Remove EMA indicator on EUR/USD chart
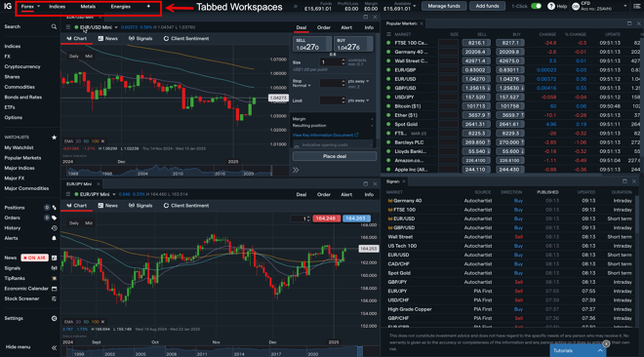This screenshot has width=644, height=357. (x=102, y=141)
